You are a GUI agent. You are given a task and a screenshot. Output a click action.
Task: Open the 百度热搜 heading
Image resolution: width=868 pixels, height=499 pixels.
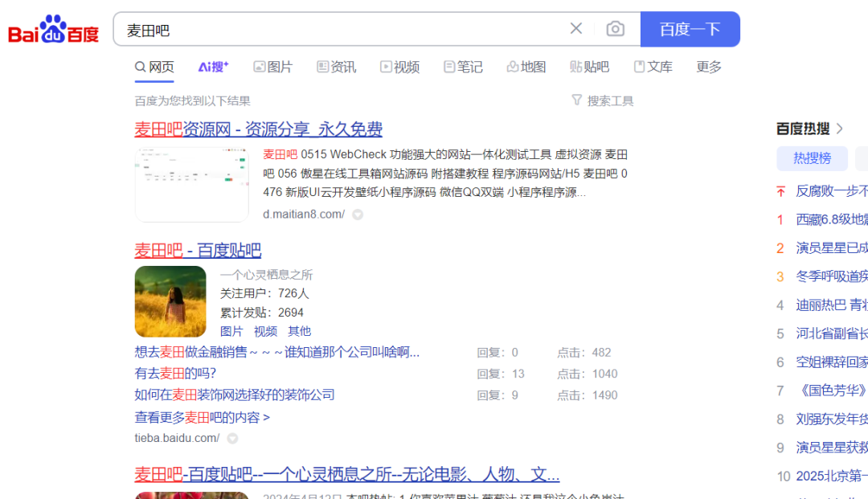pyautogui.click(x=803, y=129)
